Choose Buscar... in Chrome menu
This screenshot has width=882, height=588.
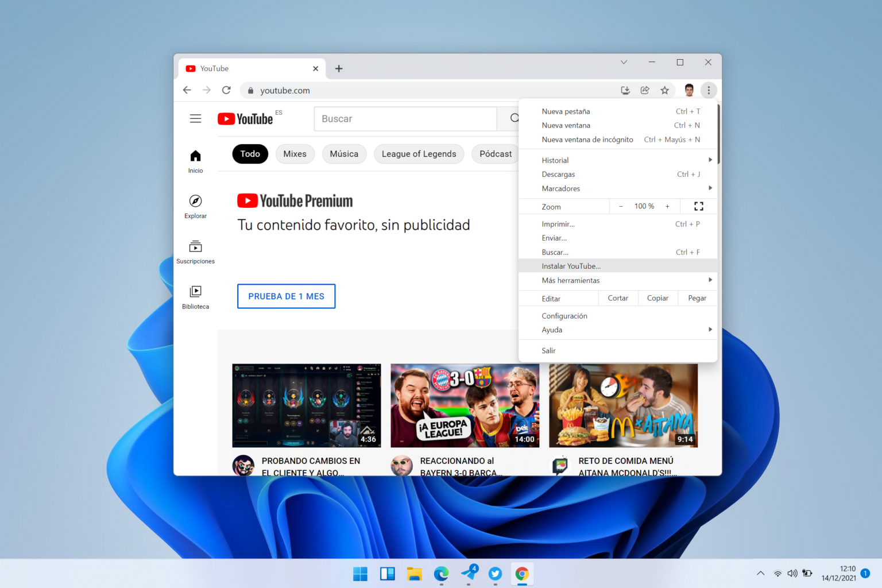coord(618,252)
